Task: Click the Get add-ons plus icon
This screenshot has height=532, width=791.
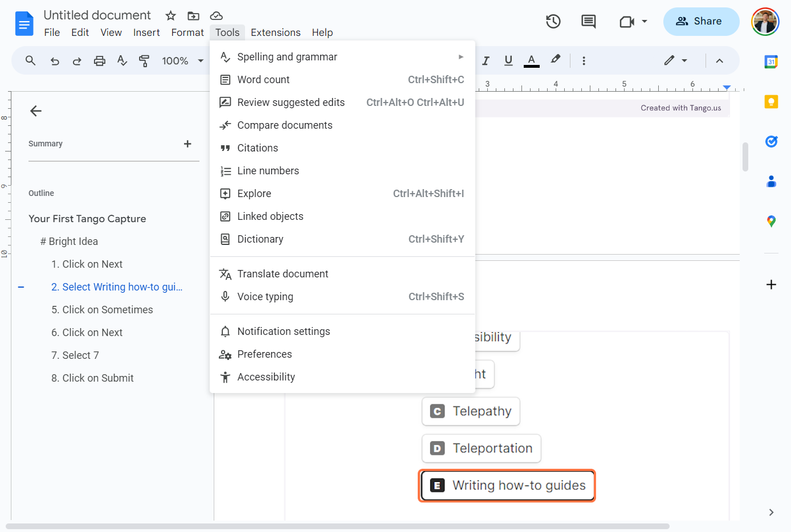Action: pyautogui.click(x=771, y=284)
